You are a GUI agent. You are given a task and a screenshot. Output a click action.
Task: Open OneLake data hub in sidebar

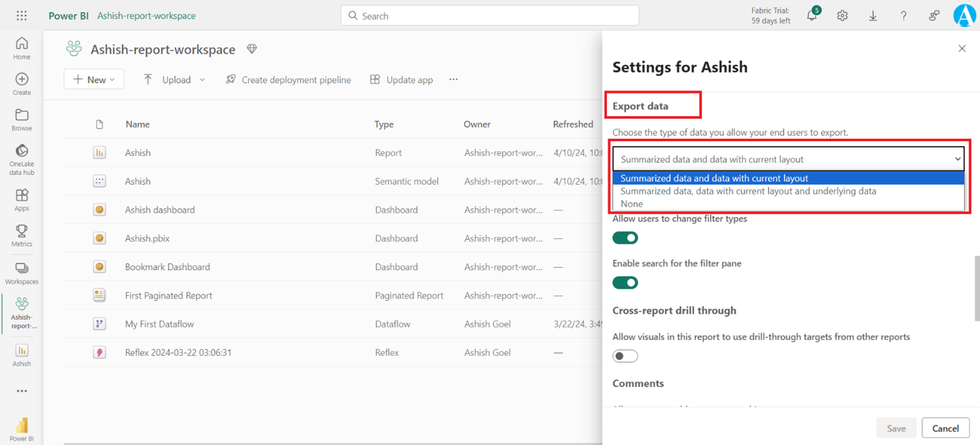point(21,159)
